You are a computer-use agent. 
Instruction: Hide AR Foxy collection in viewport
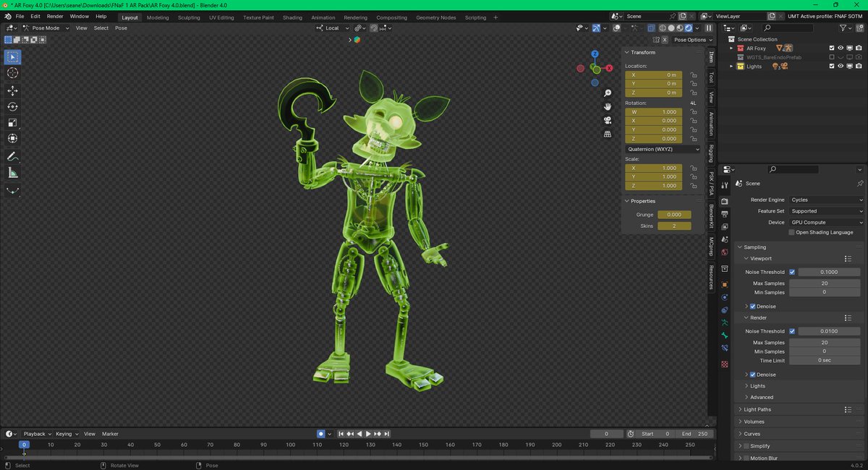click(x=841, y=48)
